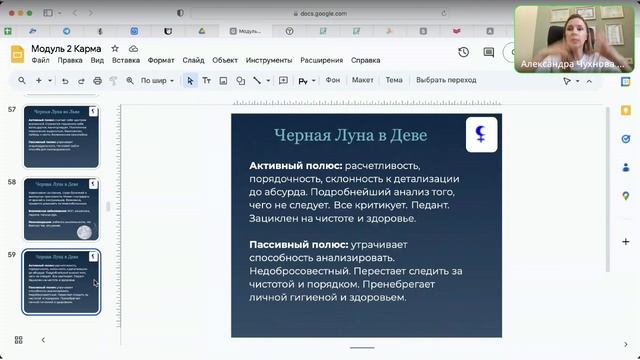The height and width of the screenshot is (360, 640).
Task: Insert an image
Action: pyautogui.click(x=223, y=81)
